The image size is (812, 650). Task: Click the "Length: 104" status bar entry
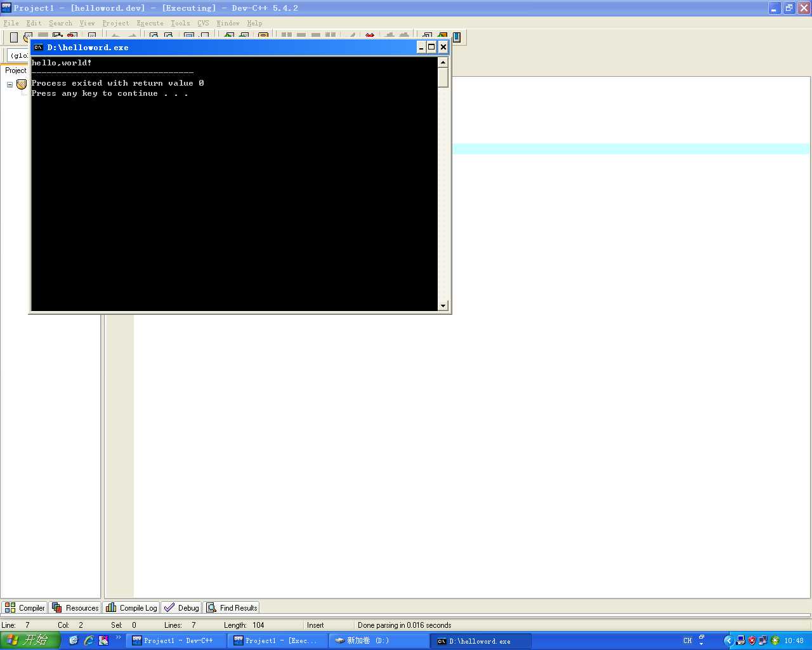(x=244, y=625)
